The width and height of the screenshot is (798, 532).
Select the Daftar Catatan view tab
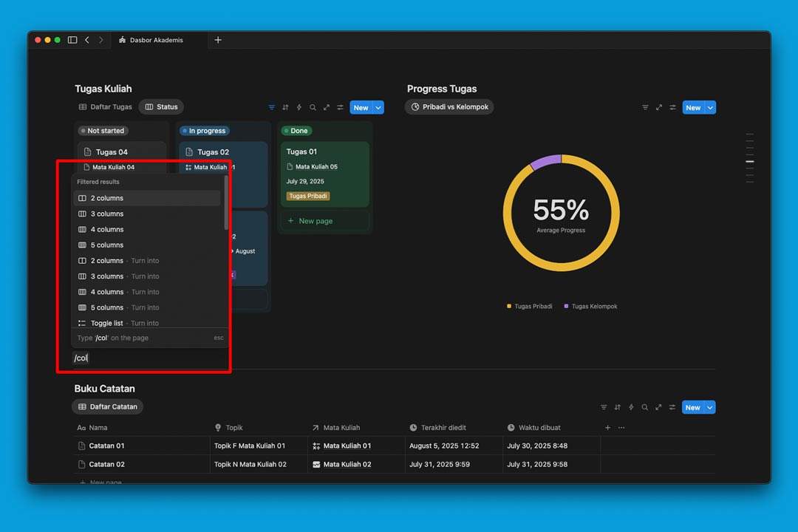pos(107,407)
